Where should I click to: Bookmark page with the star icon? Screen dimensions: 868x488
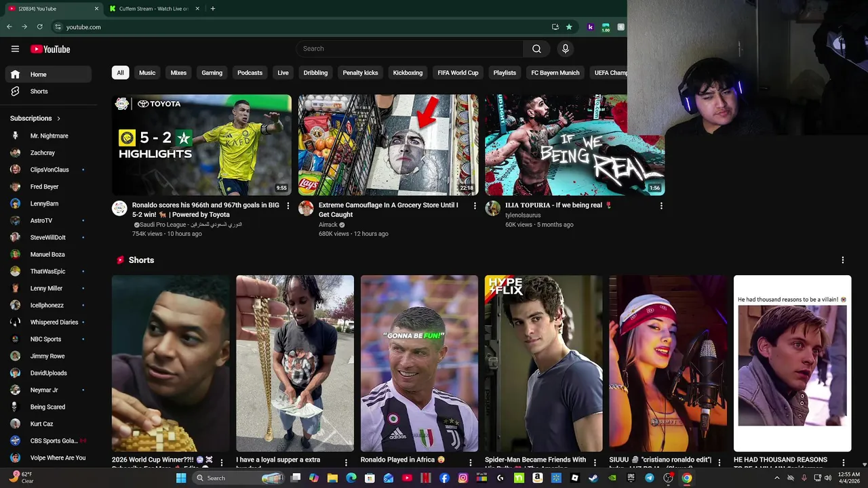569,27
